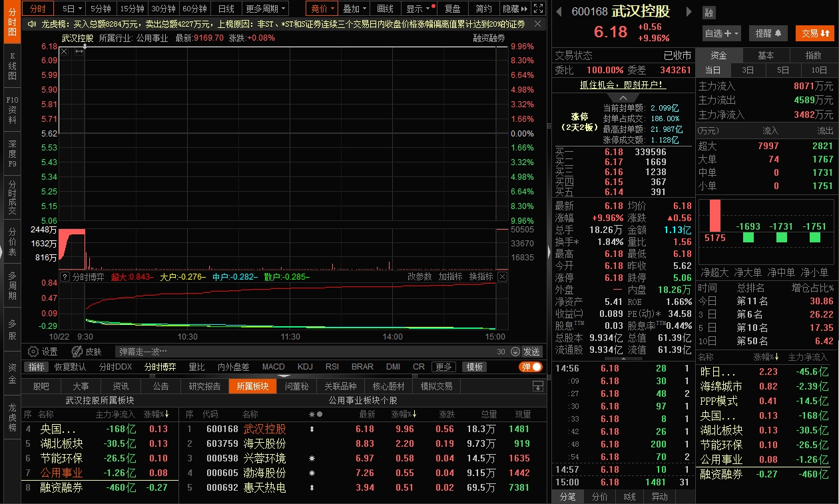The image size is (839, 504).
Task: Click the 融 margin badge
Action: (708, 13)
